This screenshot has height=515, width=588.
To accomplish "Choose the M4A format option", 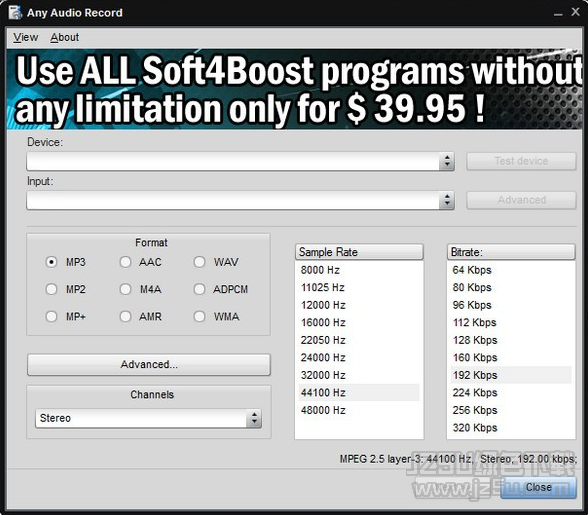I will (125, 289).
